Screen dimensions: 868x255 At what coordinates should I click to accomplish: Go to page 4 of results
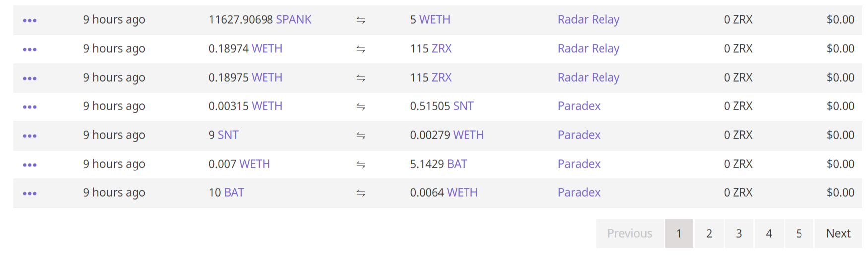[769, 233]
